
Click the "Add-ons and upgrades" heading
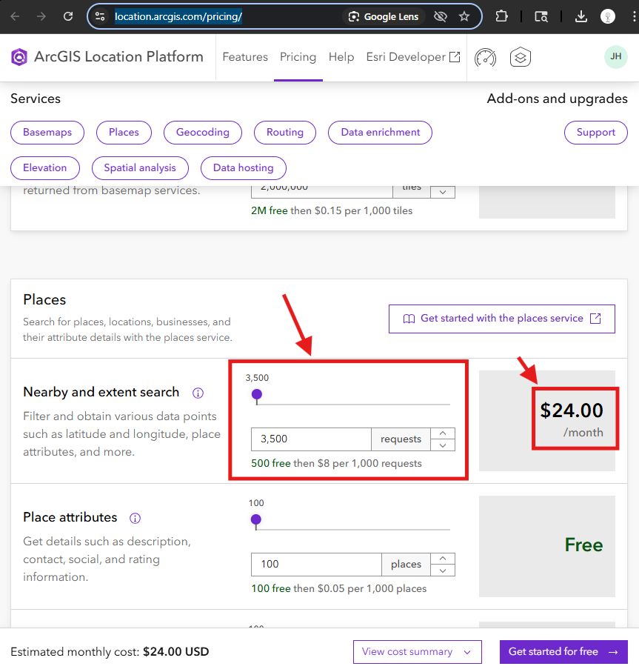pyautogui.click(x=558, y=99)
